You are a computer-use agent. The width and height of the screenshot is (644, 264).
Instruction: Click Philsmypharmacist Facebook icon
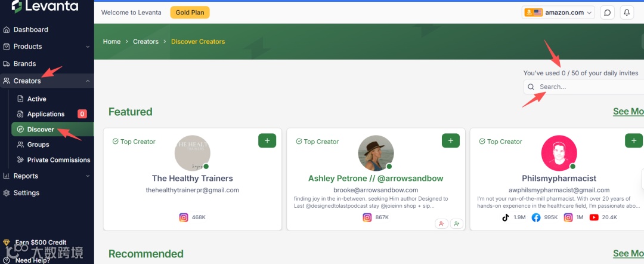tap(536, 217)
